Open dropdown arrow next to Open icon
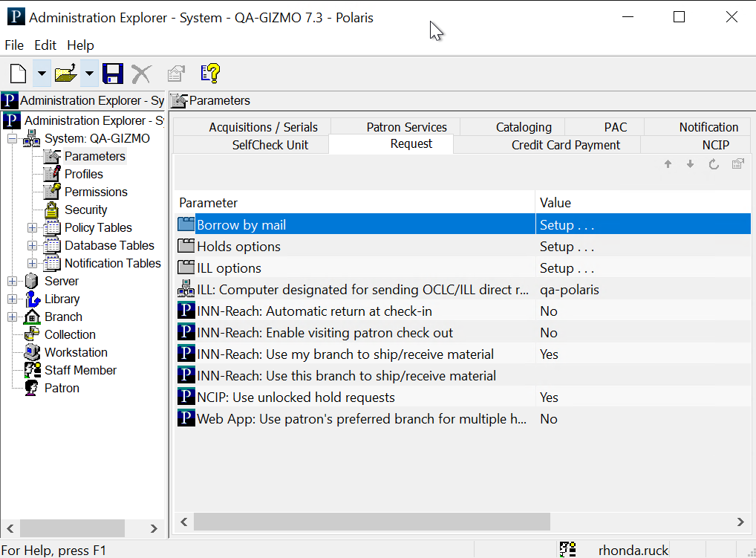This screenshot has height=558, width=756. pos(89,74)
